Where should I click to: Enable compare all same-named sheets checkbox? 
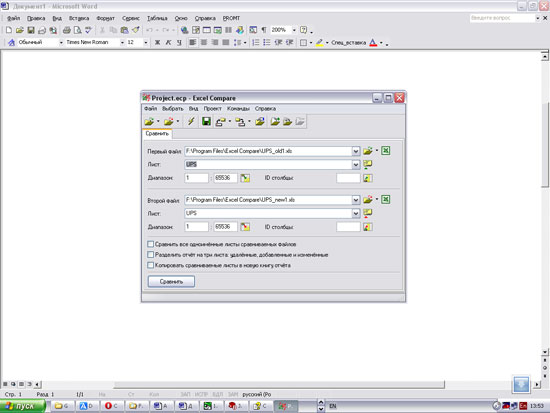150,244
